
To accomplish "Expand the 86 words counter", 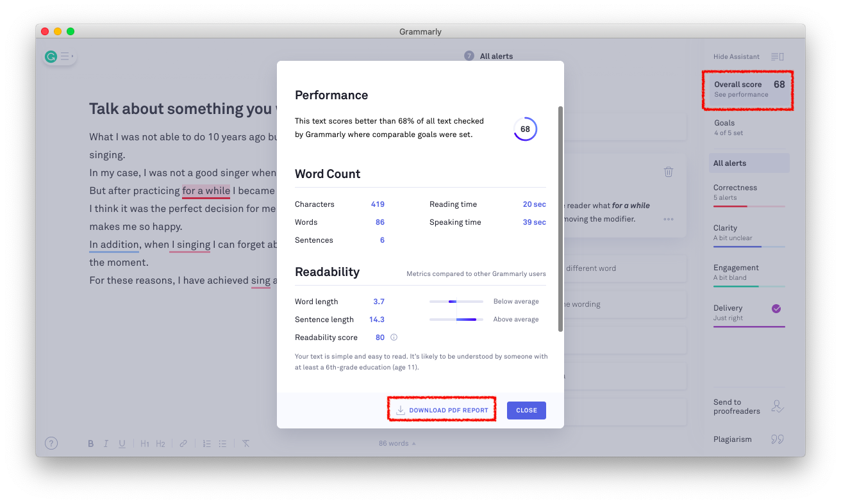I will click(x=397, y=443).
